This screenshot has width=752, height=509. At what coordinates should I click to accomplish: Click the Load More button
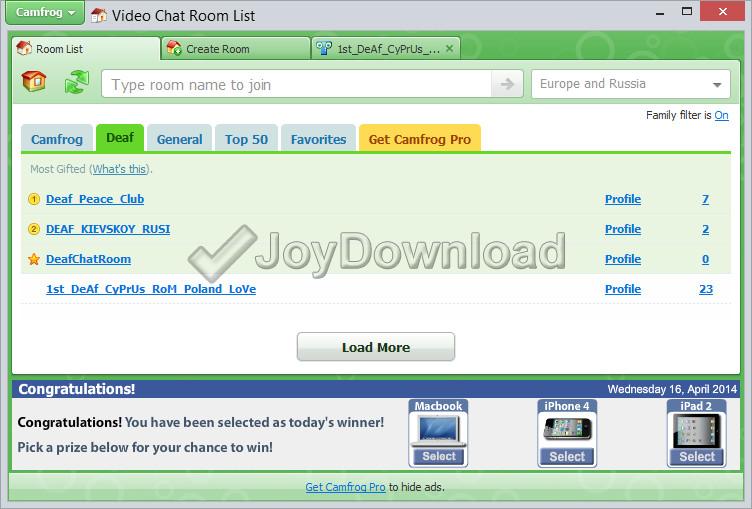click(x=376, y=347)
